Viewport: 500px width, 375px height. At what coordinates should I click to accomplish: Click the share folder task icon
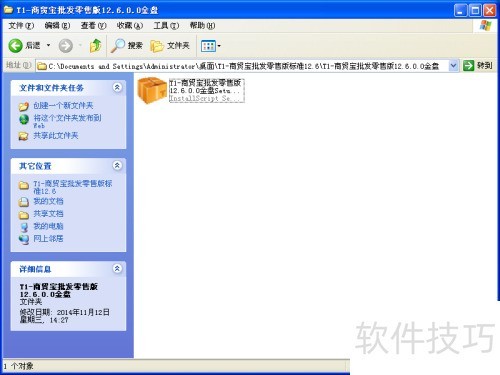coord(24,136)
